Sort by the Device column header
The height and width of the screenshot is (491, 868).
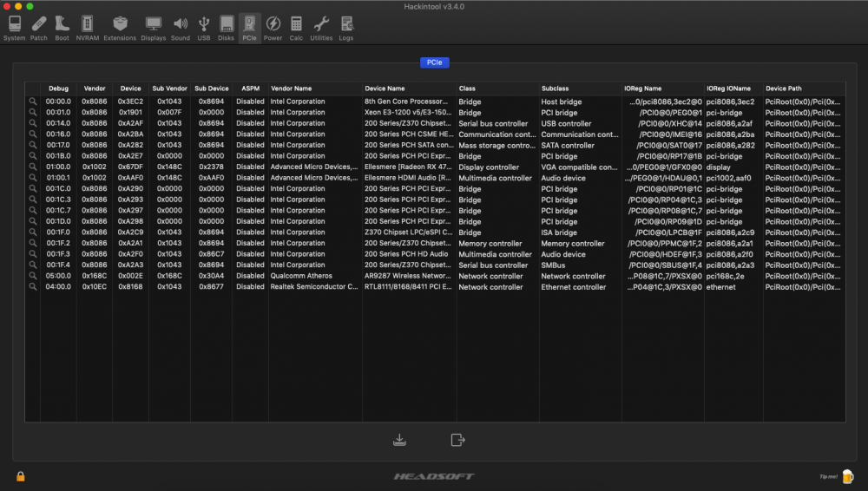[131, 88]
